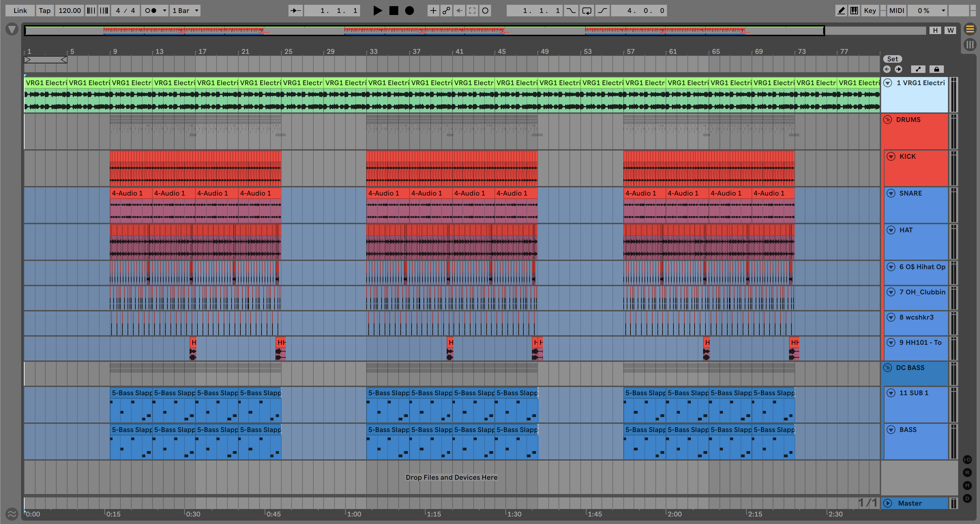The height and width of the screenshot is (524, 980).
Task: Unfold the HAT track
Action: [891, 230]
